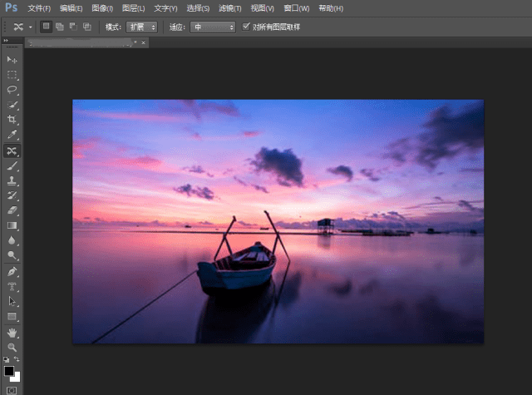Screen dimensions: 532x395
Task: Choose Add to selection mode button
Action: tap(60, 27)
